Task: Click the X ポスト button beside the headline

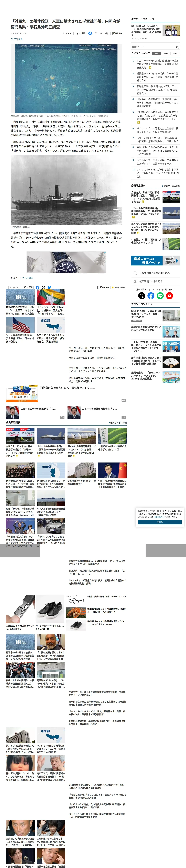Action: click(x=67, y=33)
